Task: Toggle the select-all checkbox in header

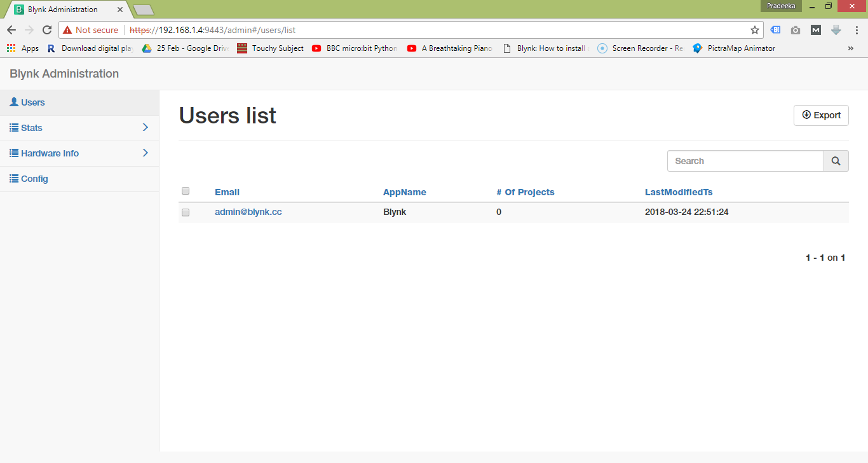Action: [x=186, y=191]
